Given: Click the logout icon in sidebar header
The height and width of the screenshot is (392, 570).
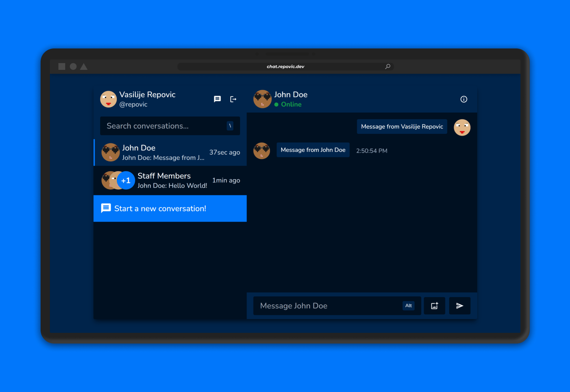Looking at the screenshot, I should point(233,99).
